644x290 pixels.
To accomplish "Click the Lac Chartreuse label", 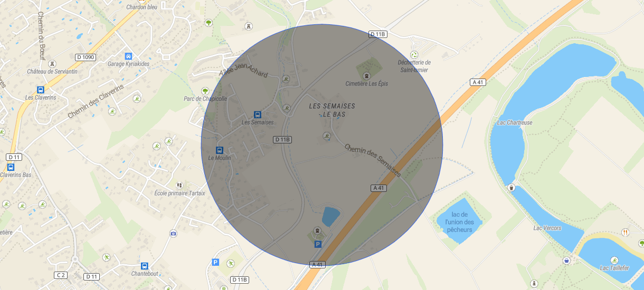I will [x=514, y=122].
